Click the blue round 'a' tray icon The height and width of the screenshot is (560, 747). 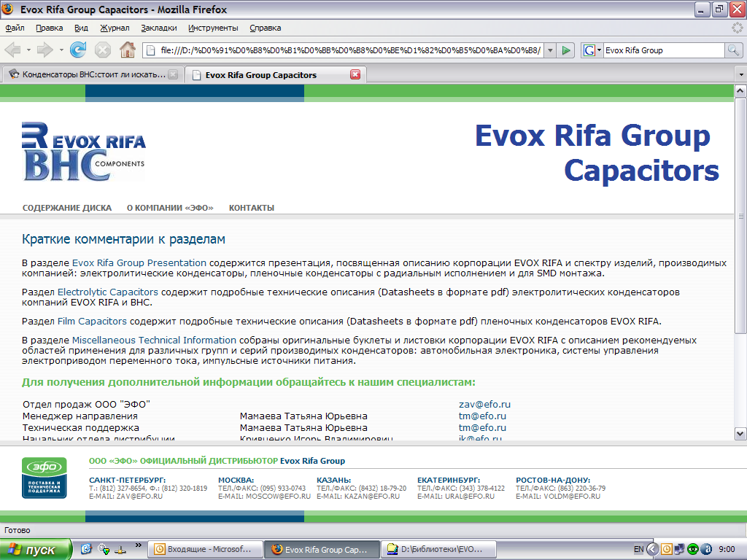point(706,550)
